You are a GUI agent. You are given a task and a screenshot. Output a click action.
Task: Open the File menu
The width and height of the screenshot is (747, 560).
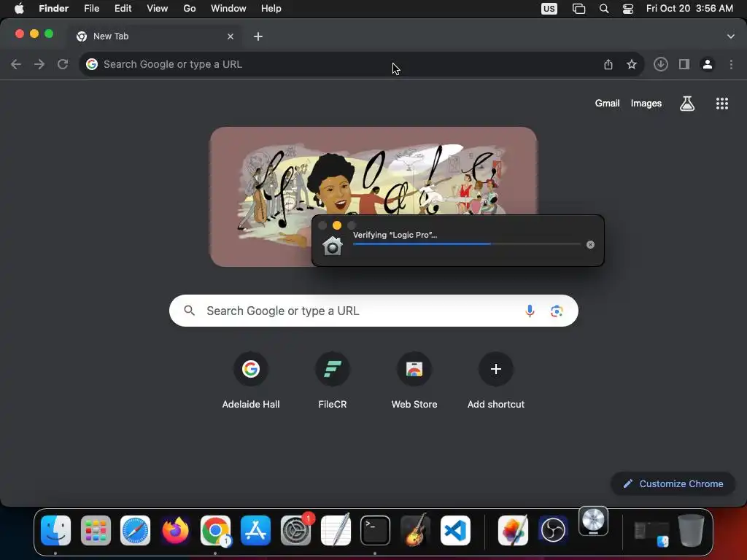pyautogui.click(x=91, y=9)
